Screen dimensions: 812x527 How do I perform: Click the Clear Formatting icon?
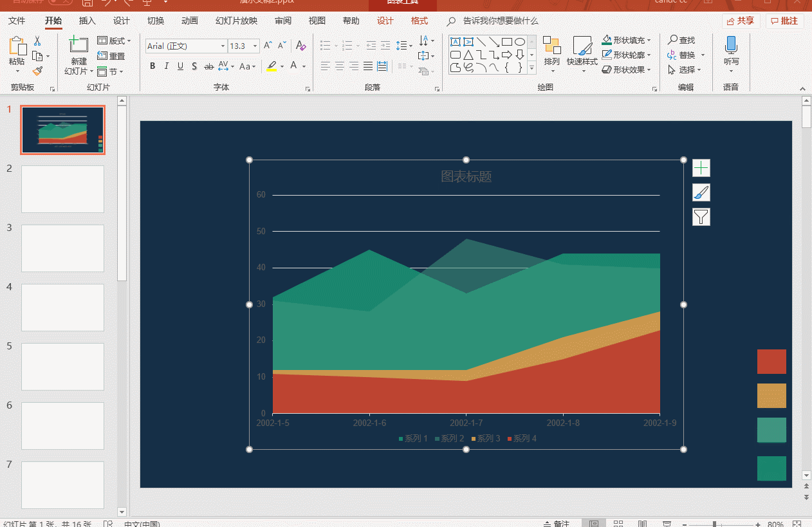click(300, 46)
